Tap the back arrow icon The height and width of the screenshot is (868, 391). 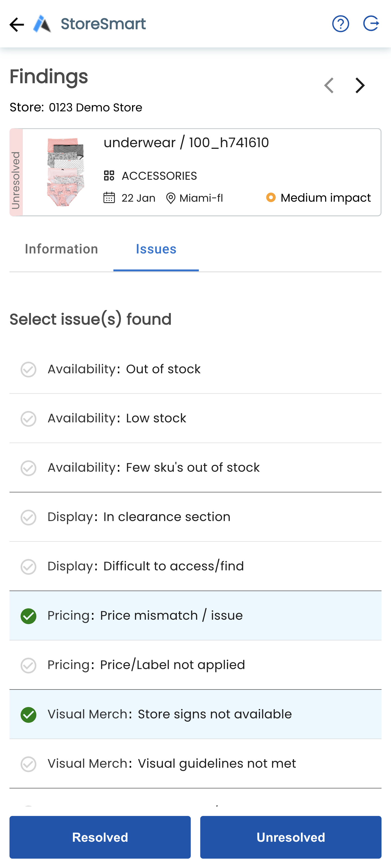click(17, 25)
